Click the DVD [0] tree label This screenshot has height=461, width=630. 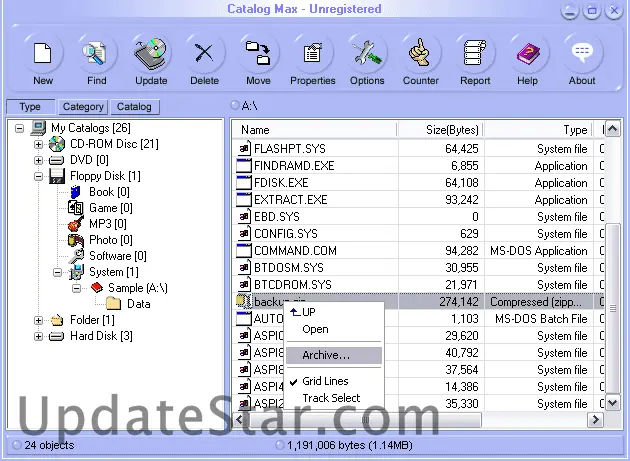click(89, 160)
